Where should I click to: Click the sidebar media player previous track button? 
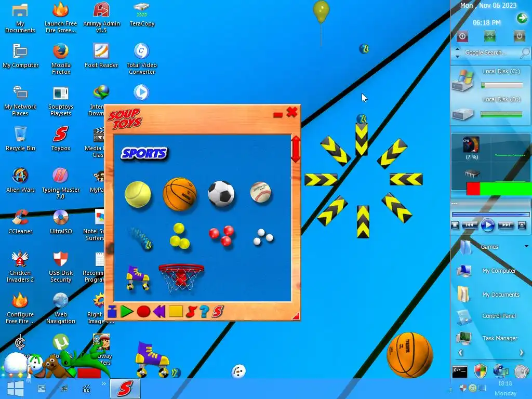click(469, 225)
